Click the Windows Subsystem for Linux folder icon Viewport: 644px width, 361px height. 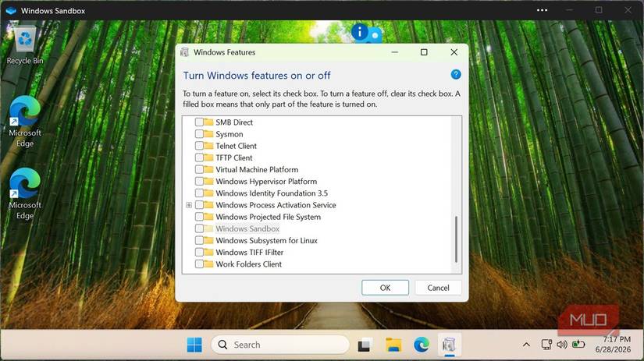tap(208, 240)
